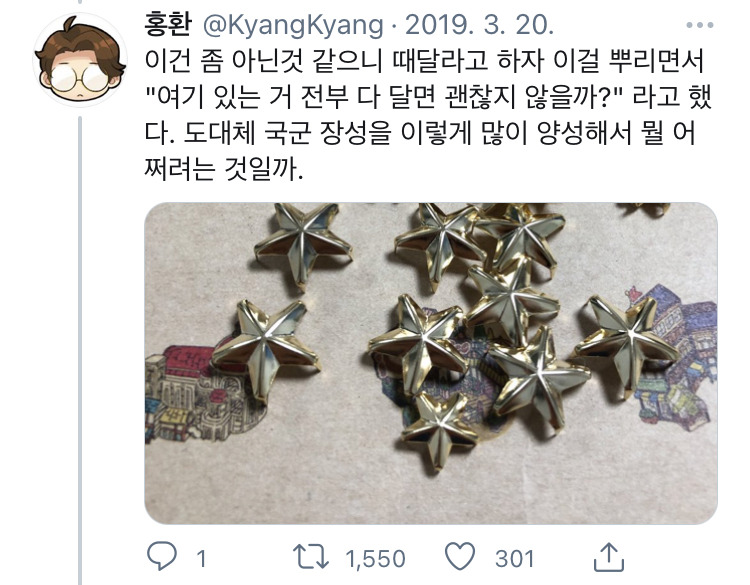Click the tweet line mentioning 국군 장성을
Screen dimensions: 750x585
click(420, 133)
